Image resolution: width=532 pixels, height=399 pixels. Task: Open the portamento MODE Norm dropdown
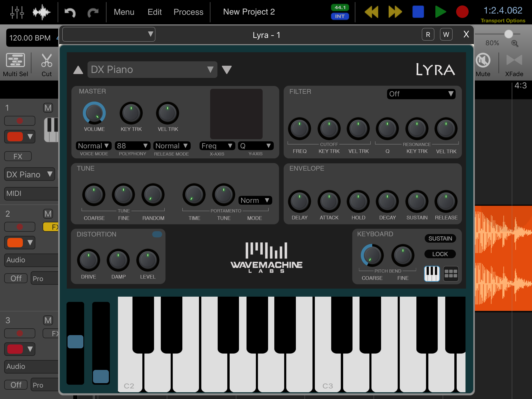pyautogui.click(x=255, y=200)
